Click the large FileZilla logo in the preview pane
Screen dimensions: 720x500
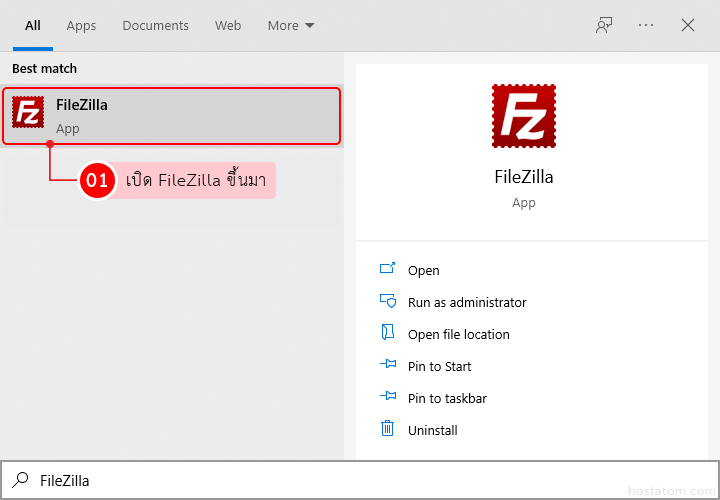pos(523,116)
